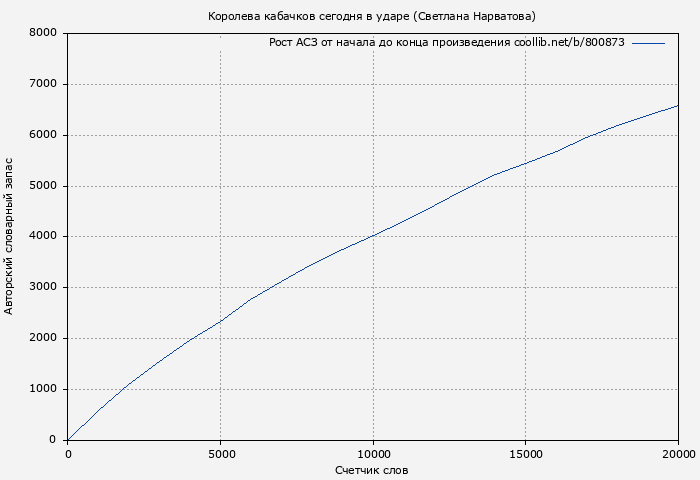Click the curve's endpoint at the right edge
Image resolution: width=700 pixels, height=480 pixels.
(678, 105)
